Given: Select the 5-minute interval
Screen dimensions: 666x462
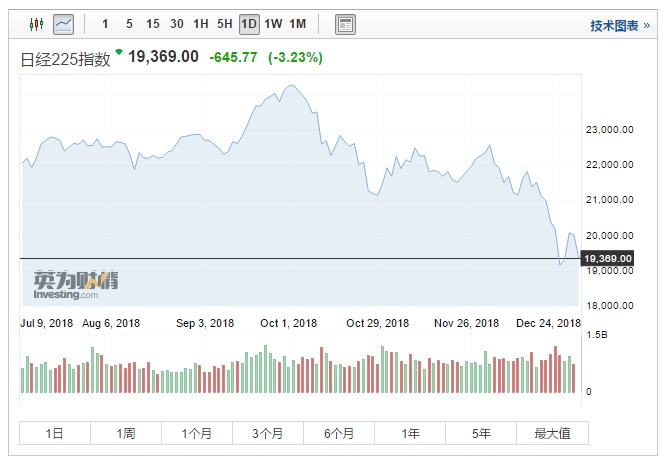Looking at the screenshot, I should [x=129, y=23].
